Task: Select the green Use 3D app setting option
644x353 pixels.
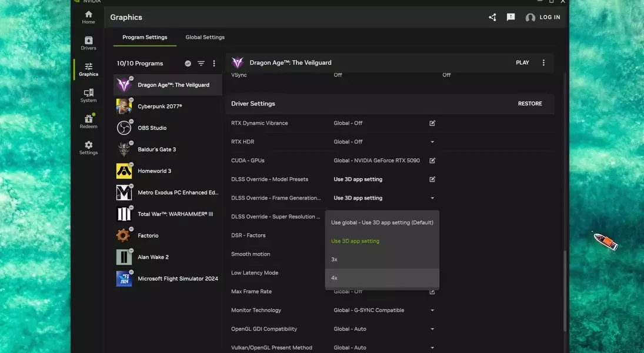Action: (382, 241)
